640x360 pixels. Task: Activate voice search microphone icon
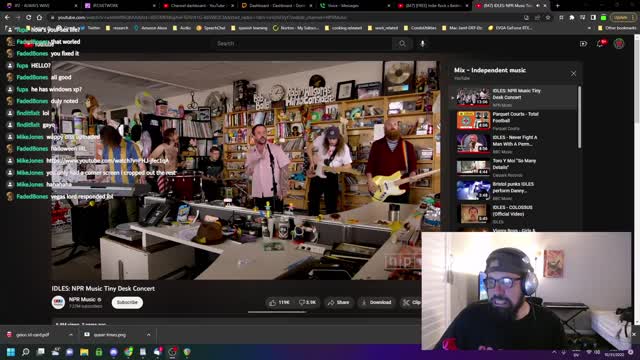pos(422,43)
